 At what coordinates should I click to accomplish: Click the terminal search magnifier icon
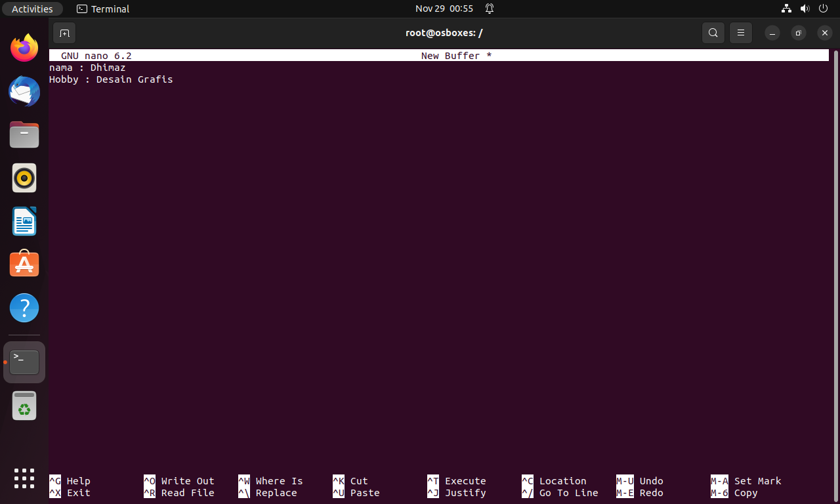tap(713, 33)
